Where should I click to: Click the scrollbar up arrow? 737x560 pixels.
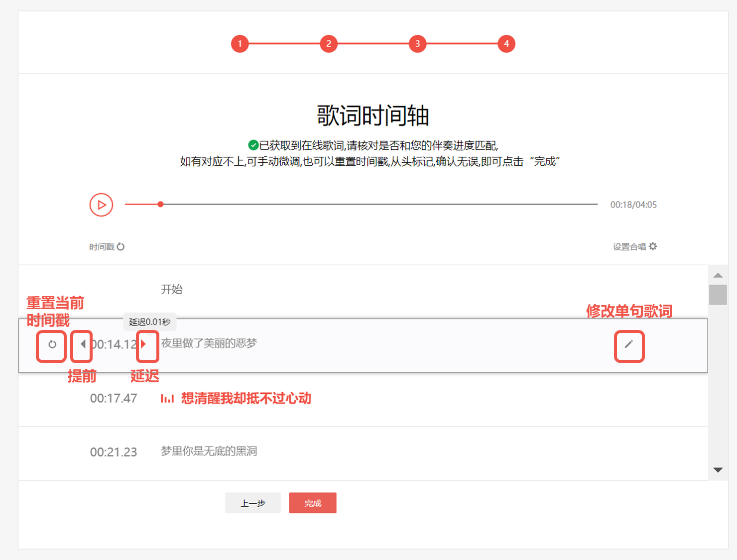(x=718, y=275)
